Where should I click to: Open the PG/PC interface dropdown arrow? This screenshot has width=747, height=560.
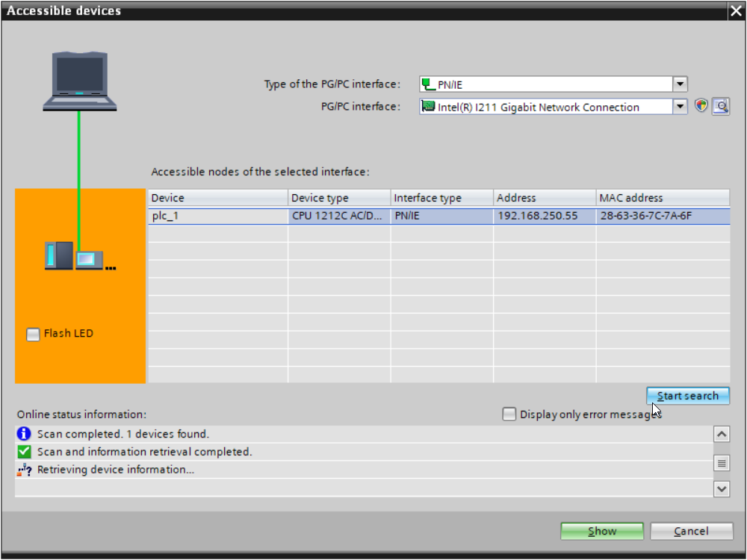[680, 106]
